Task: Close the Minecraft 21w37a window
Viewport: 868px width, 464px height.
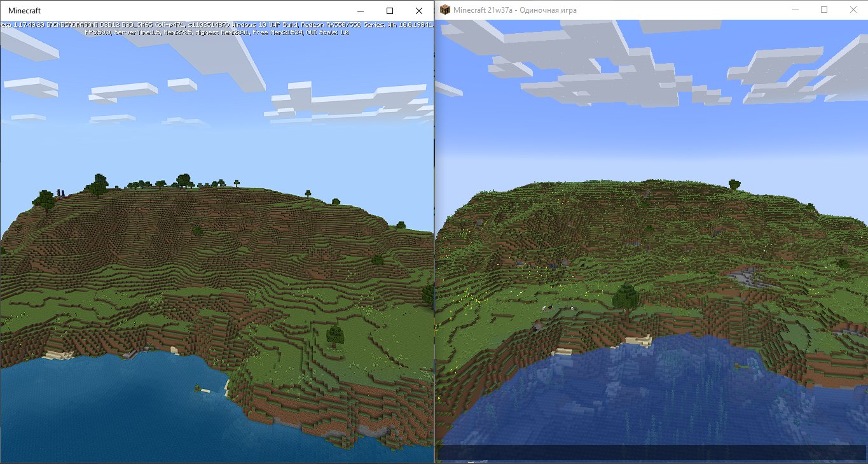Action: click(x=853, y=10)
